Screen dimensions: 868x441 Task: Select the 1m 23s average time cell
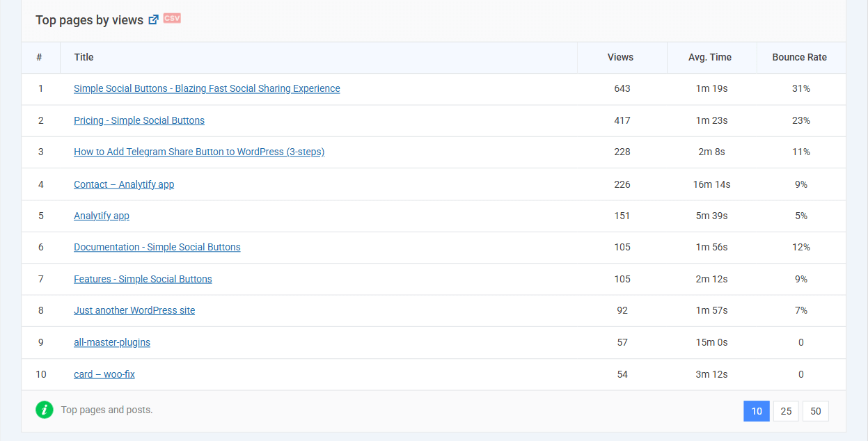click(x=711, y=121)
